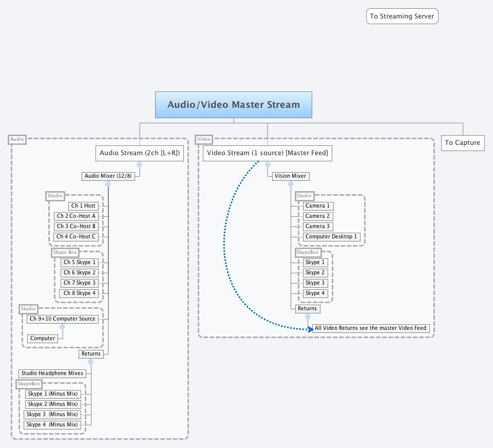Click the Skype 2 (Minus Mix) node
Viewport: 493px width, 448px height.
pos(53,404)
